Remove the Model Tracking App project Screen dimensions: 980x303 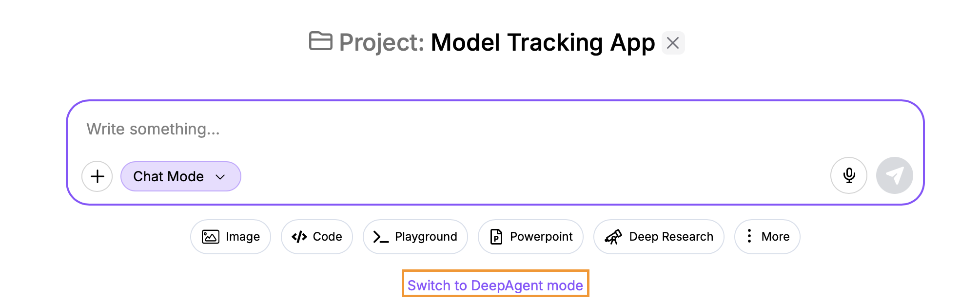coord(673,43)
